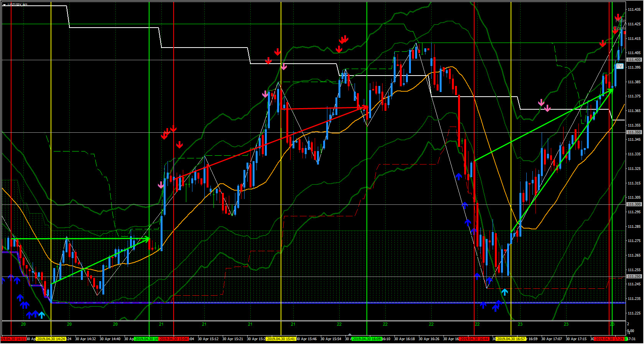Click the highlighted 111.250 price level label
Viewport: 644px width, 344px height.
[634, 277]
